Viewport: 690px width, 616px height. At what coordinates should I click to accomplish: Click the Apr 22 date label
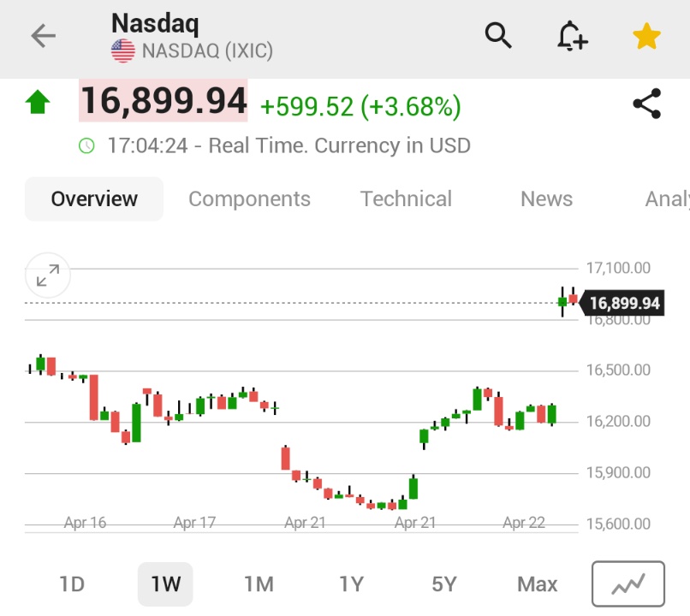point(524,523)
